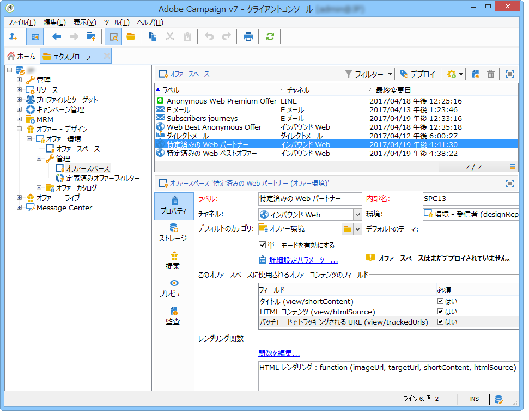The width and height of the screenshot is (529, 420).
Task: Open the 監査 section
Action: [x=173, y=316]
